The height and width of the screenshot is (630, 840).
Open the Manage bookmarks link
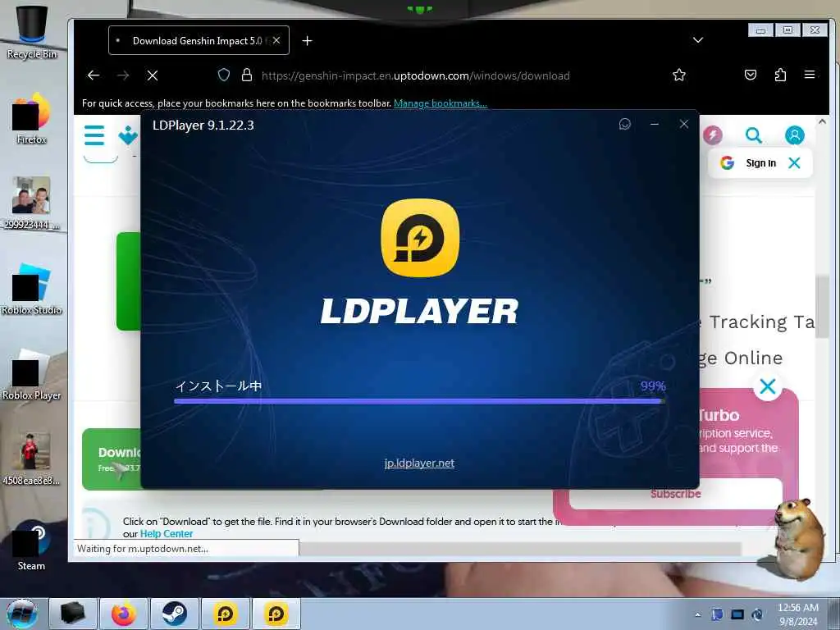point(441,103)
